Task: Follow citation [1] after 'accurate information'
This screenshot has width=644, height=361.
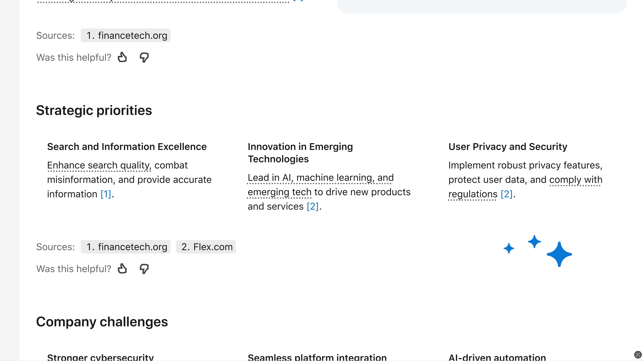Action: tap(106, 194)
